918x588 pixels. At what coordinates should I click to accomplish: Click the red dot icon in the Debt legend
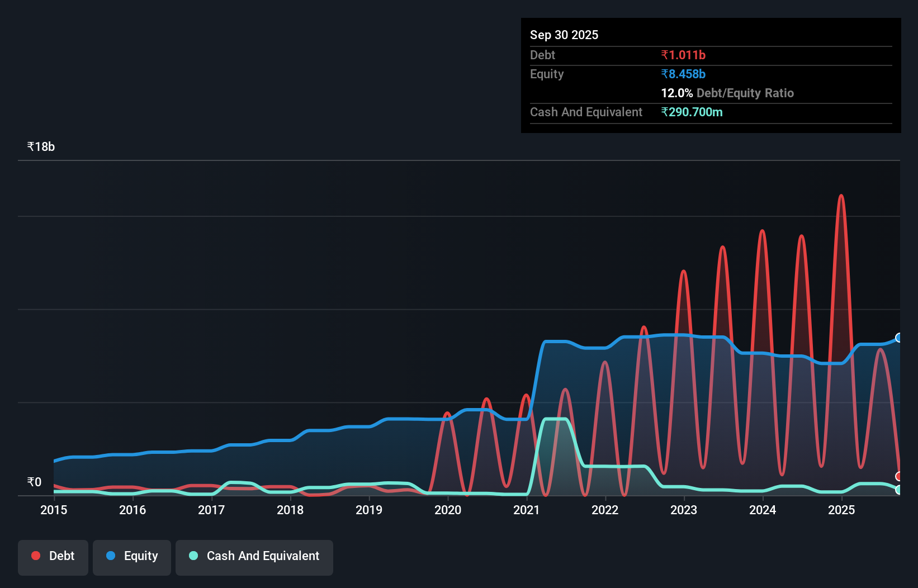(35, 556)
